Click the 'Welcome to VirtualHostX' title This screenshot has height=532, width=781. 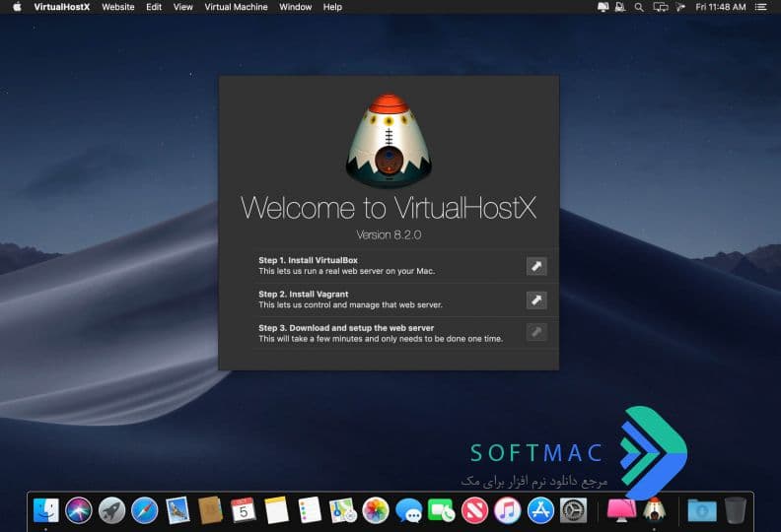pos(389,208)
